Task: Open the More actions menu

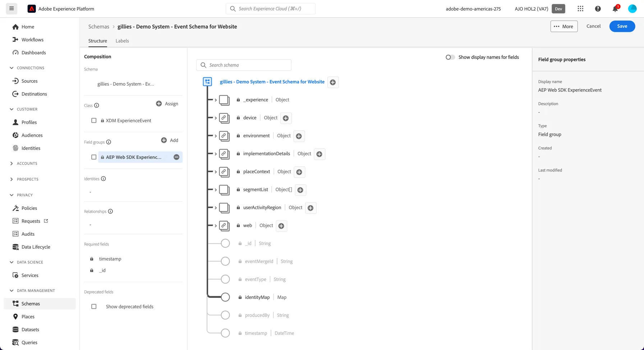Action: [x=564, y=26]
